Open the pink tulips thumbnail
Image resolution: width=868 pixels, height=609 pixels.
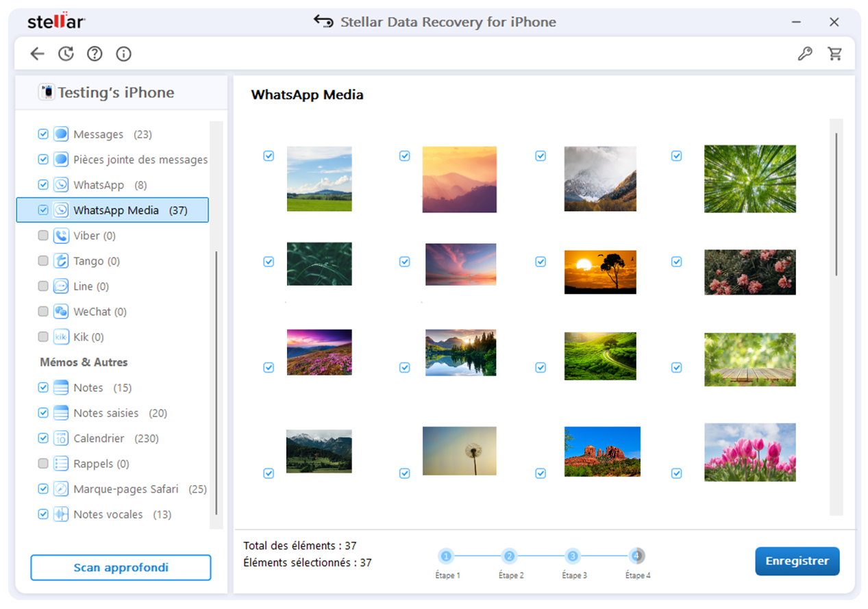click(x=749, y=452)
